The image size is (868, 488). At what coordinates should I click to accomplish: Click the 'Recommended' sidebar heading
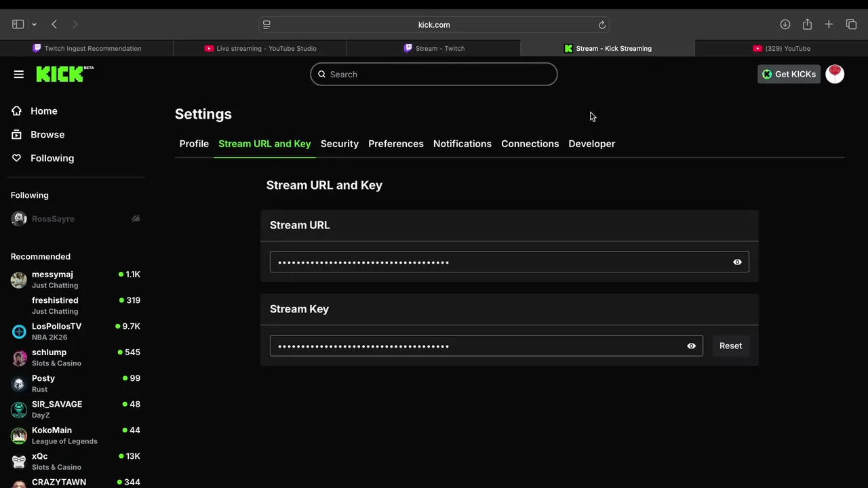[41, 256]
